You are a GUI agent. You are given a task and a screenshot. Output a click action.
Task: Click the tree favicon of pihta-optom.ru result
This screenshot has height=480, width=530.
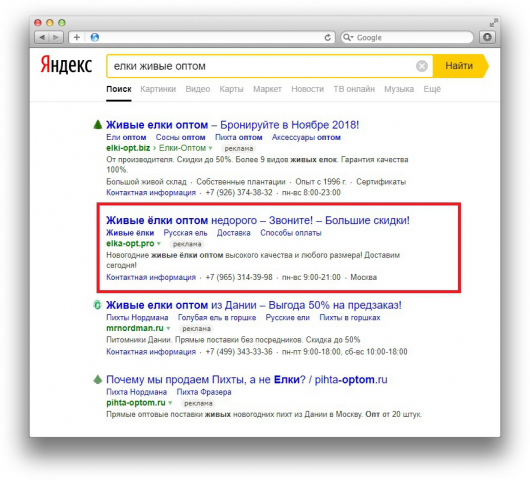coord(98,379)
